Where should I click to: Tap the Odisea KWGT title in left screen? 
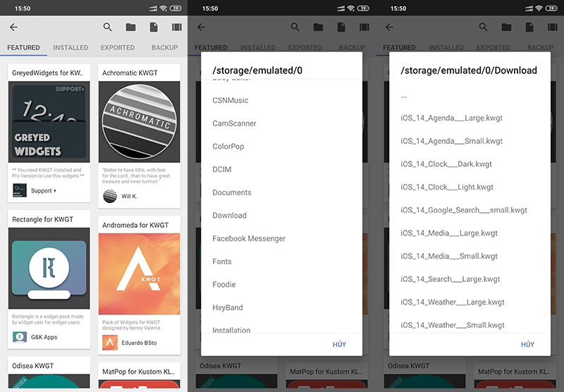(32, 366)
